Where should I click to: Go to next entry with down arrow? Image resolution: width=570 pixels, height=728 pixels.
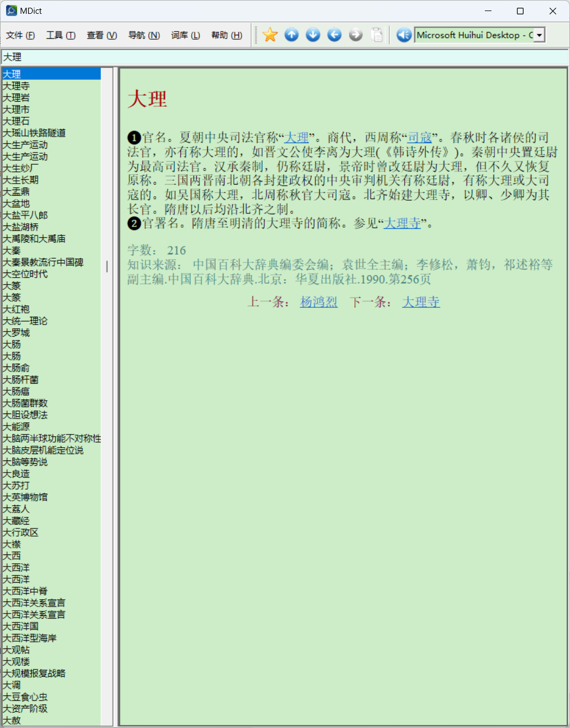point(313,35)
